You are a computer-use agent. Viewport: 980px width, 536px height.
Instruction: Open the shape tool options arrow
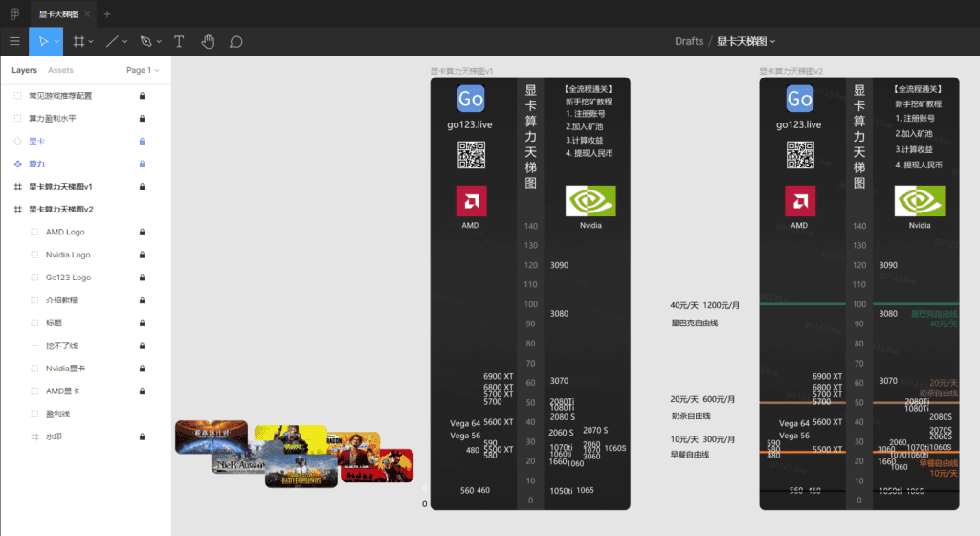click(125, 42)
